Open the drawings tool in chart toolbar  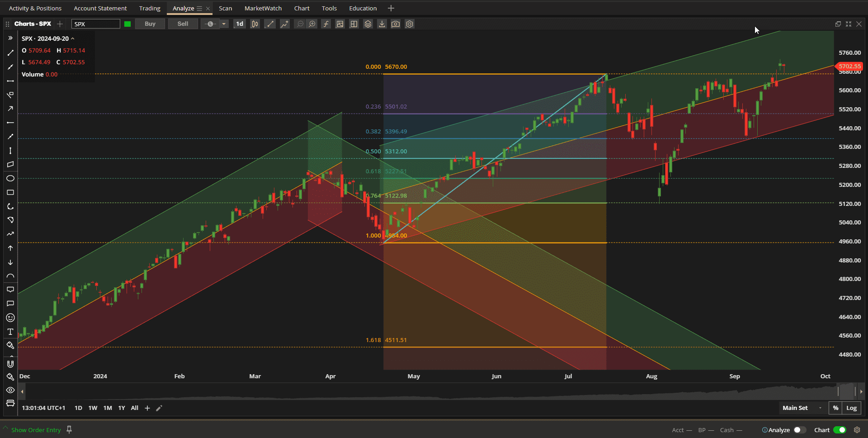tap(270, 24)
